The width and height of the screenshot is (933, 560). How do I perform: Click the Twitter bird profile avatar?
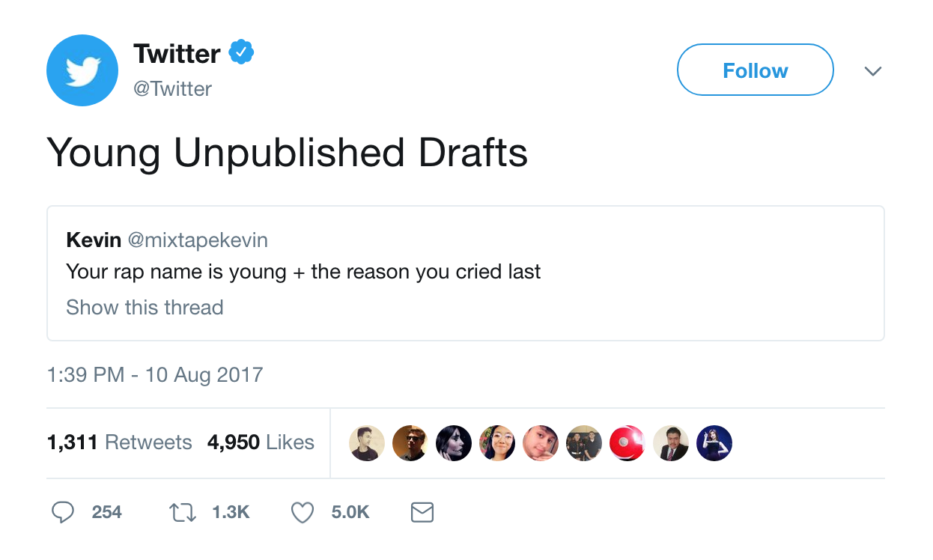click(82, 70)
